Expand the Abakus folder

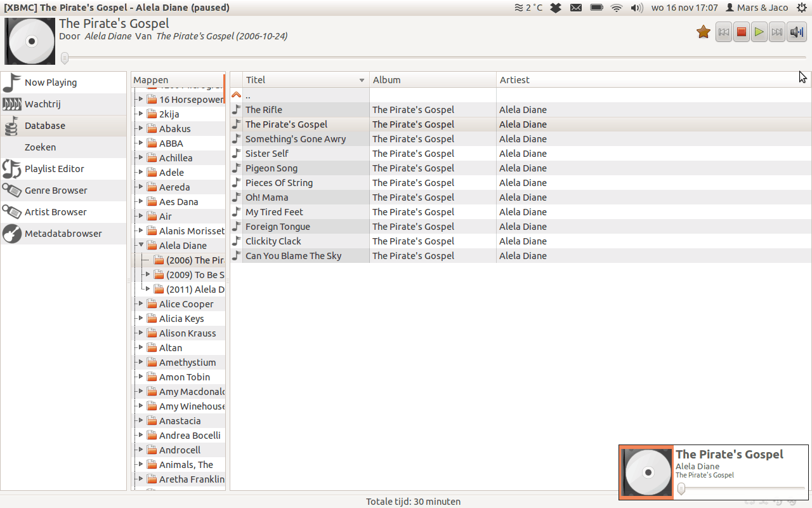141,128
